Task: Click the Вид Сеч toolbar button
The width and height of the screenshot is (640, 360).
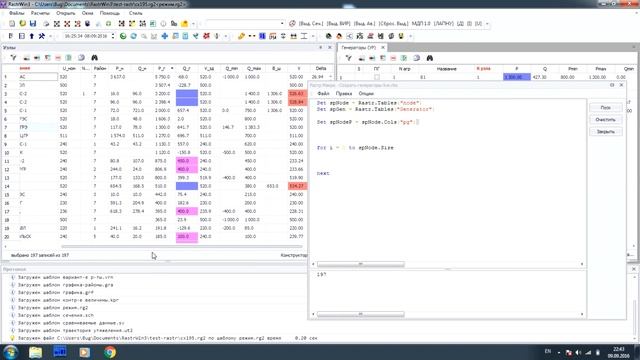Action: [311, 24]
